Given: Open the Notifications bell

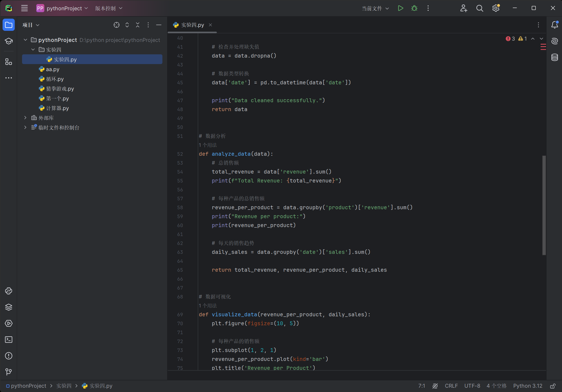Looking at the screenshot, I should pyautogui.click(x=555, y=25).
